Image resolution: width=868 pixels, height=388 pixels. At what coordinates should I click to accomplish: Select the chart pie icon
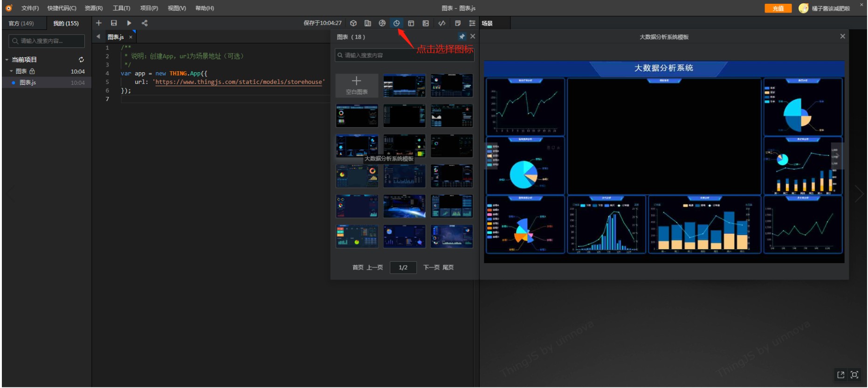[x=397, y=23]
